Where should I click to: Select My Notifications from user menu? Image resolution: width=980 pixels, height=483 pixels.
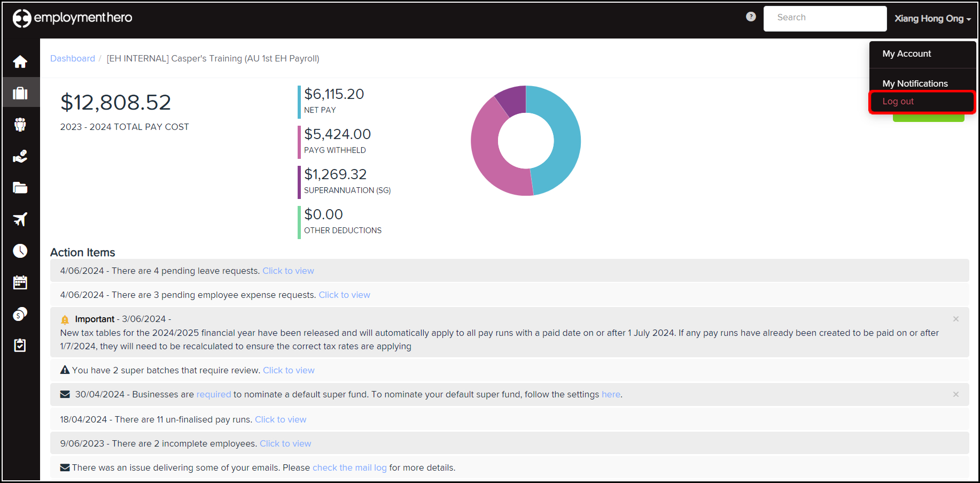pyautogui.click(x=915, y=83)
